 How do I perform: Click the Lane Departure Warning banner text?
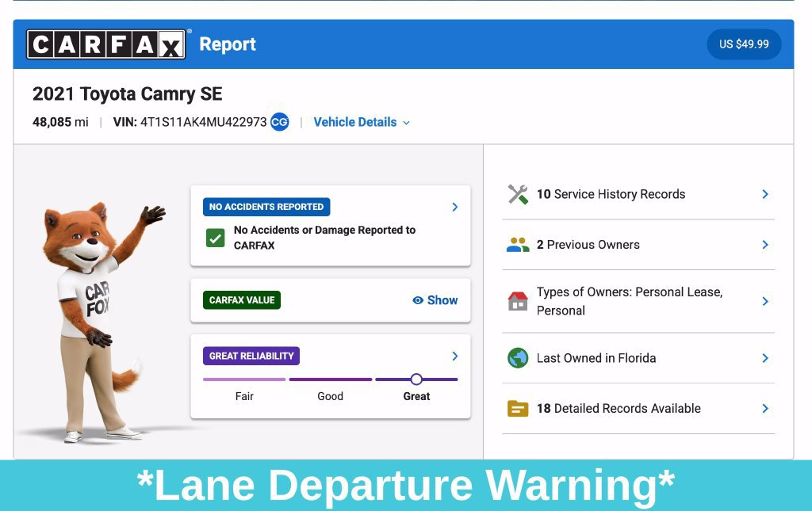point(406,485)
